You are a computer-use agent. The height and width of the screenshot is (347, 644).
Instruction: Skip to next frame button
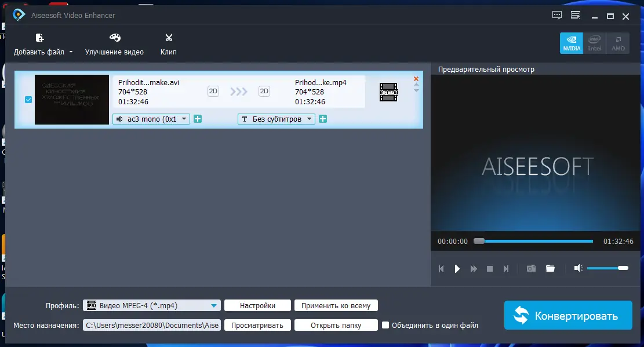click(x=506, y=269)
